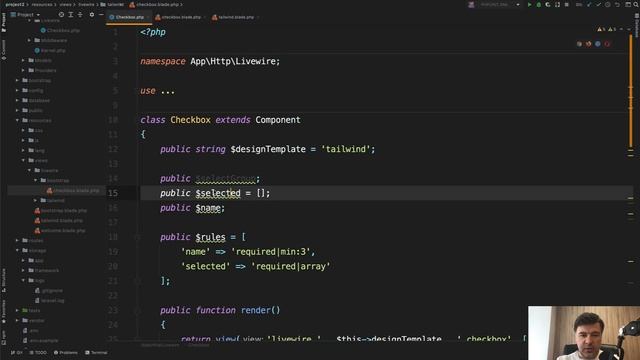Switch to Checkbox.php editor tab

click(x=129, y=17)
